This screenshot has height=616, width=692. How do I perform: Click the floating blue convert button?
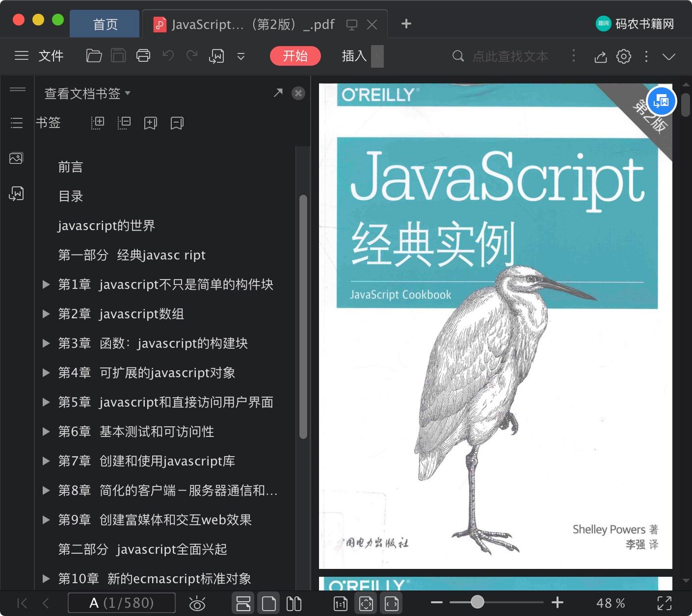pyautogui.click(x=662, y=102)
